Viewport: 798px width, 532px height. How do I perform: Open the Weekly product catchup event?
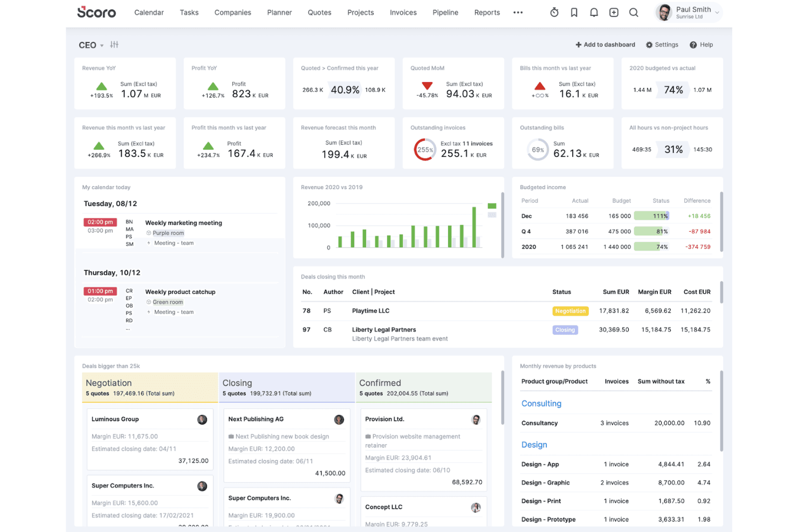pos(180,292)
